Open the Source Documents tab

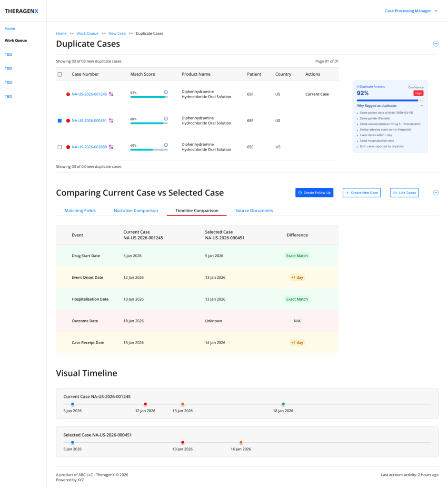[254, 211]
